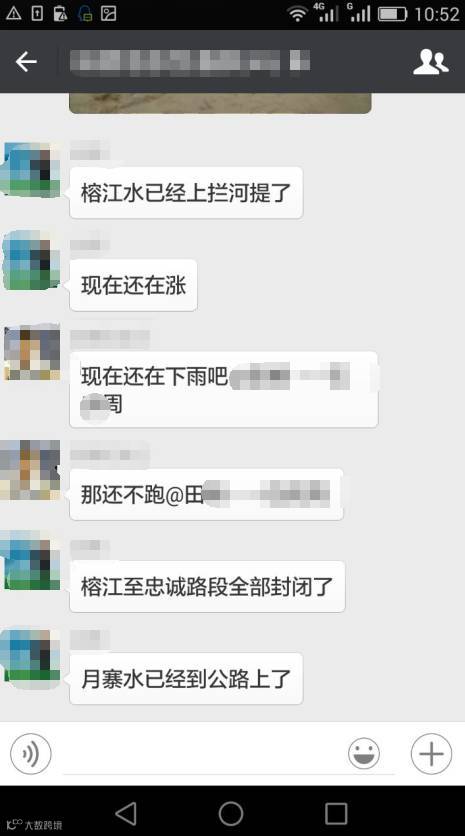The height and width of the screenshot is (836, 465).
Task: Tap the back arrow in chat header
Action: tap(26, 62)
